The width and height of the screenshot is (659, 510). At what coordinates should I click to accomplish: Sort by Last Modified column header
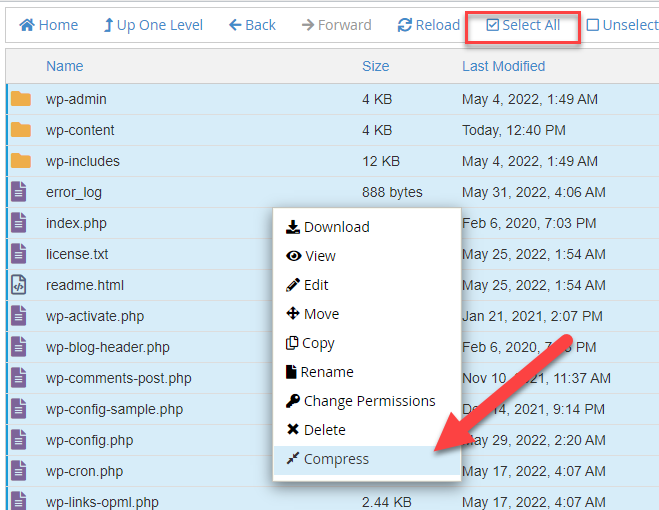click(503, 66)
